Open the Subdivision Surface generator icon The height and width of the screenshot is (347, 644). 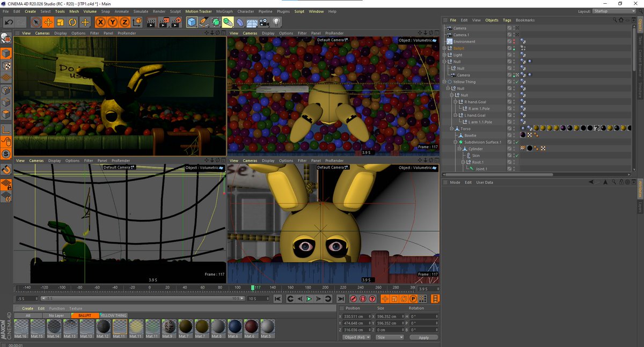(216, 22)
